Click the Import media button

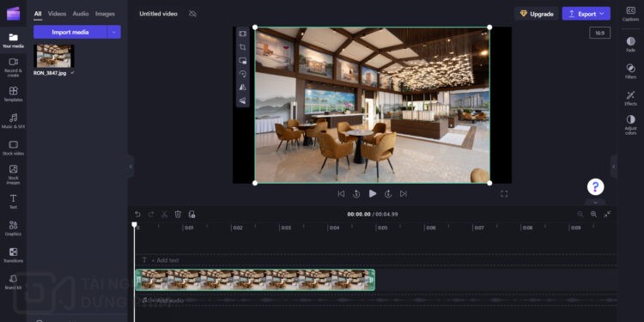click(70, 32)
